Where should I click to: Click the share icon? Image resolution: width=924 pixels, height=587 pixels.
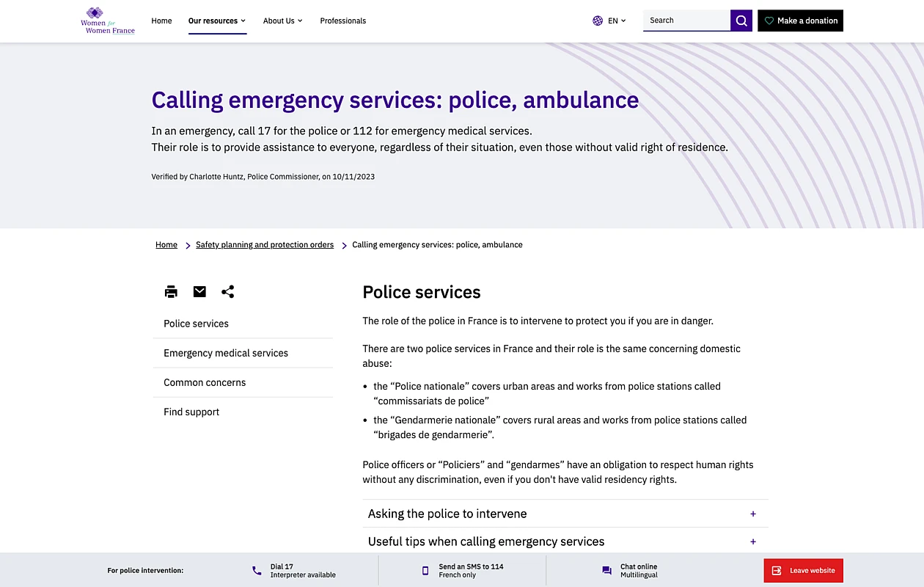(228, 292)
